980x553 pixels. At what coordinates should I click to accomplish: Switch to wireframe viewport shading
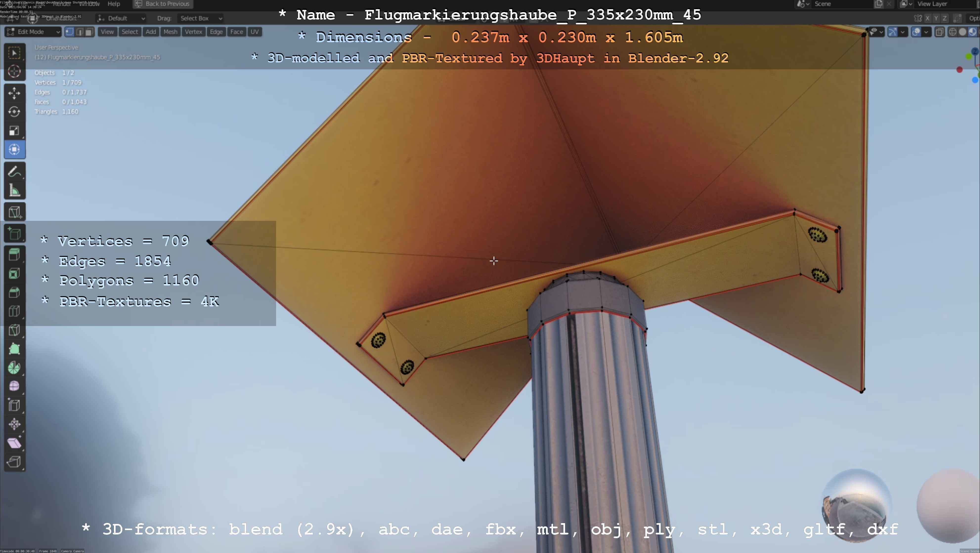click(953, 32)
